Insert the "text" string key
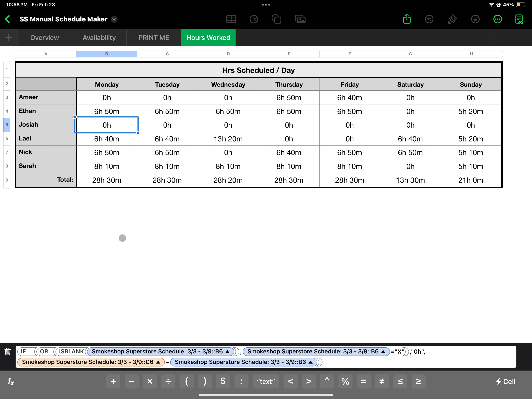The image size is (532, 399). coord(266,381)
